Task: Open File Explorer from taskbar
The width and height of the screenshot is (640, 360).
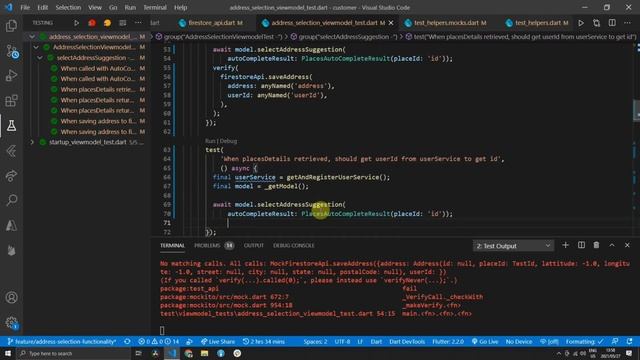Action: (x=204, y=353)
